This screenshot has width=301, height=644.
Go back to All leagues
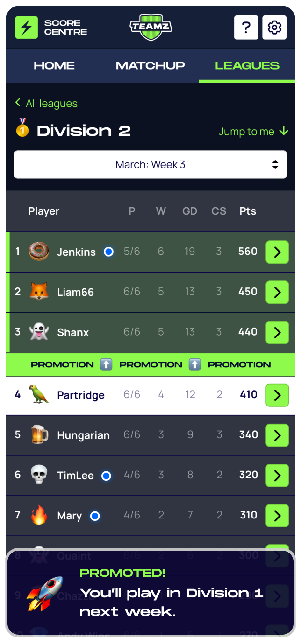46,103
